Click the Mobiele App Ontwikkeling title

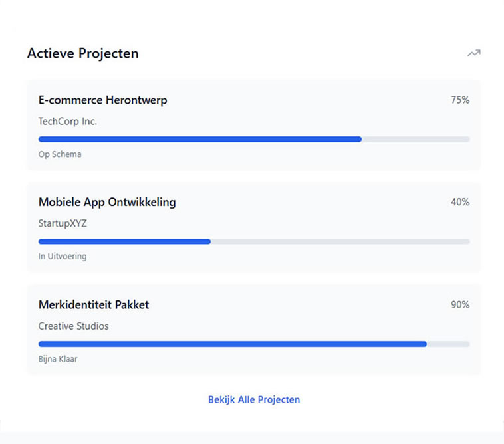107,202
